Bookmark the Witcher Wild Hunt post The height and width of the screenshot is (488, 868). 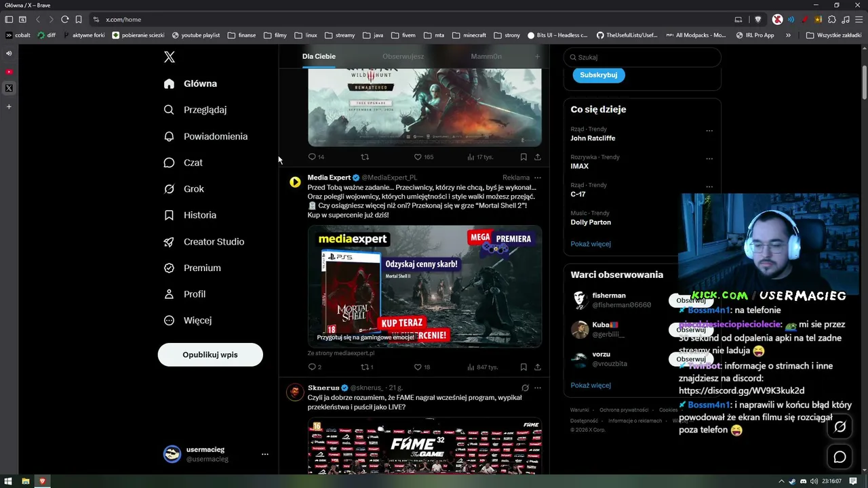tap(524, 157)
